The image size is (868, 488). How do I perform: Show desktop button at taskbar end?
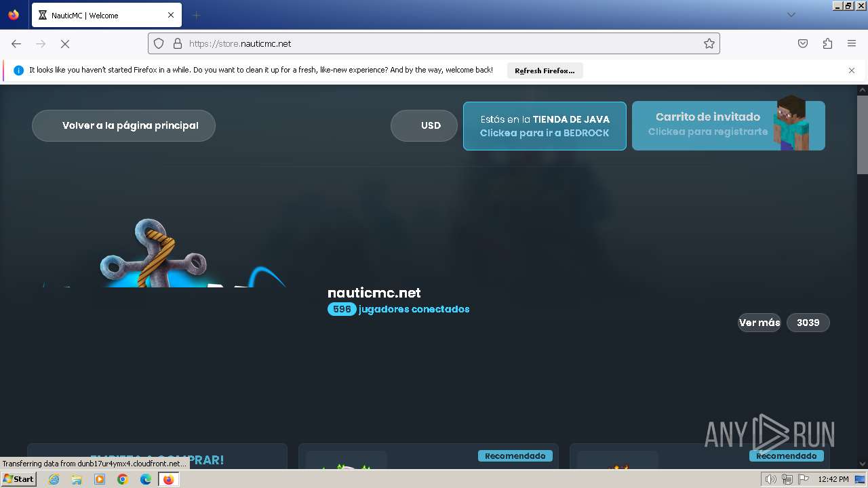pos(861,479)
